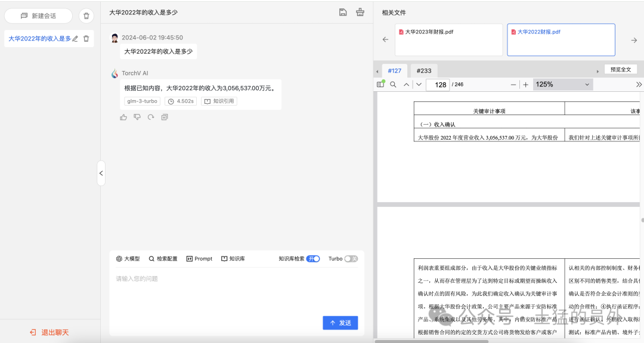Select the 大华2022财报.pdf file card
The image size is (644, 343).
(561, 40)
